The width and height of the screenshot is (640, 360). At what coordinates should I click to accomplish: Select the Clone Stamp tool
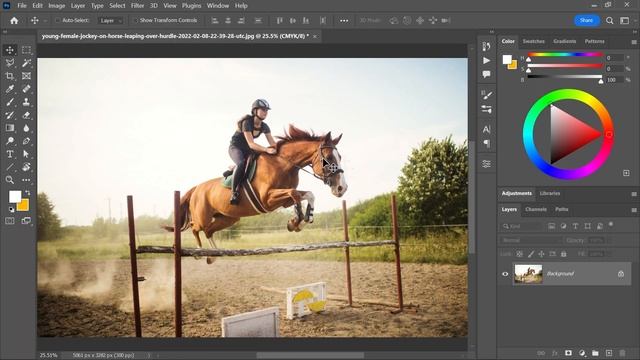pyautogui.click(x=26, y=102)
